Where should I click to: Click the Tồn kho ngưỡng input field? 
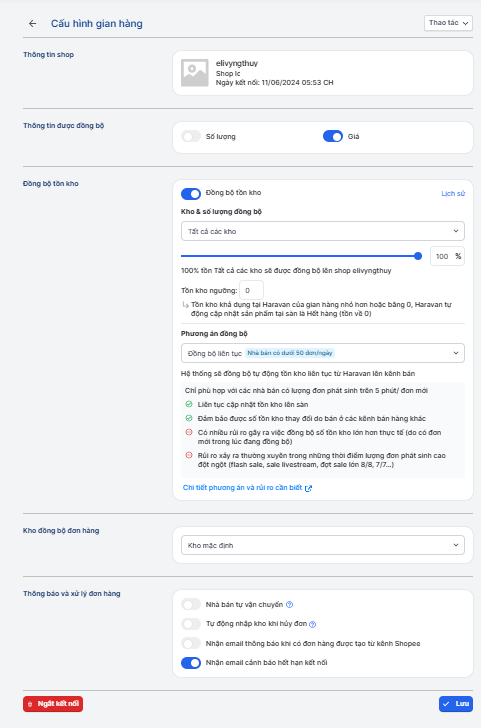click(251, 290)
